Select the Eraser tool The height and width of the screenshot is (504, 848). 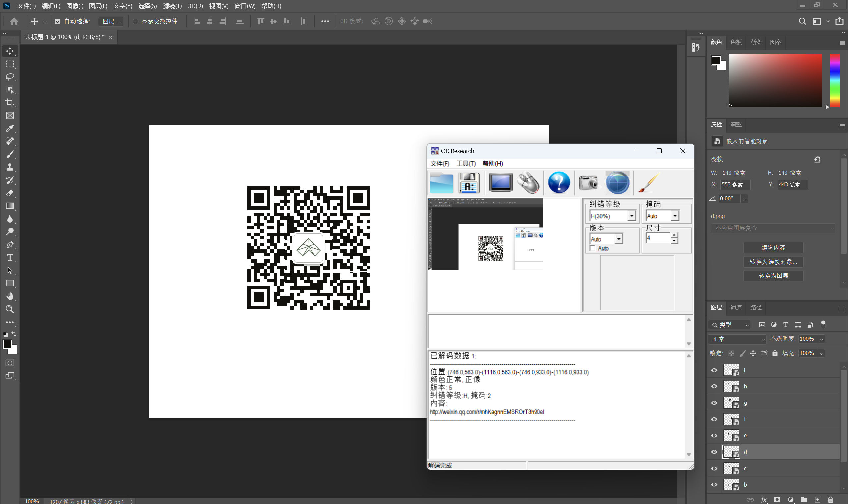pos(10,193)
